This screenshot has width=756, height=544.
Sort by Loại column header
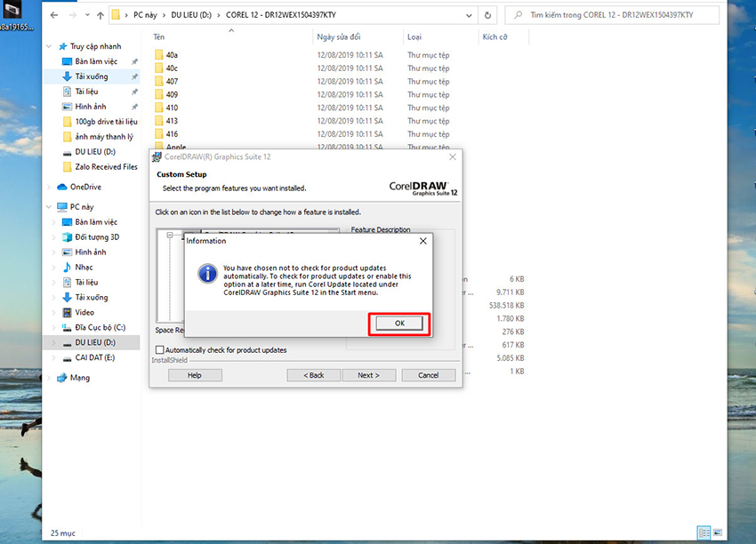414,37
